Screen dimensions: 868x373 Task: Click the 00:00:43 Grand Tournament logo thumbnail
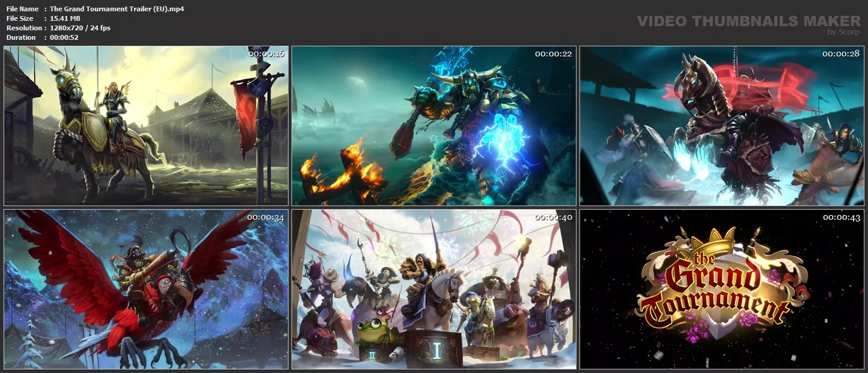(x=722, y=289)
